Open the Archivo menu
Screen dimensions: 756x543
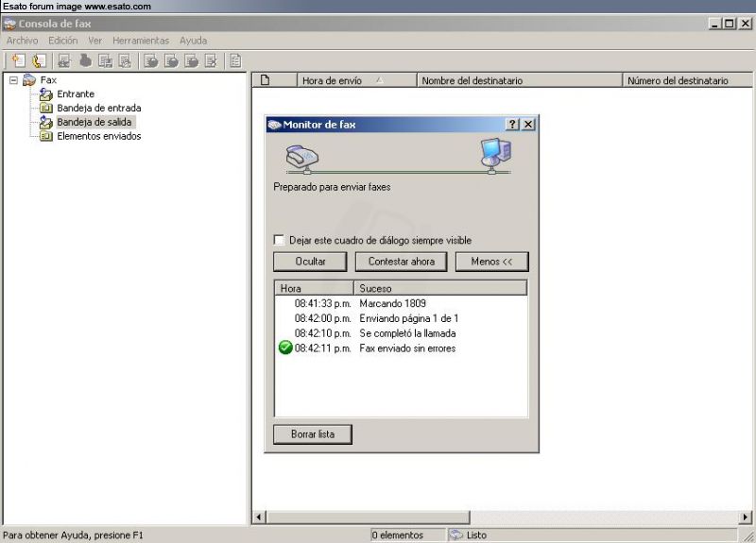coord(22,41)
